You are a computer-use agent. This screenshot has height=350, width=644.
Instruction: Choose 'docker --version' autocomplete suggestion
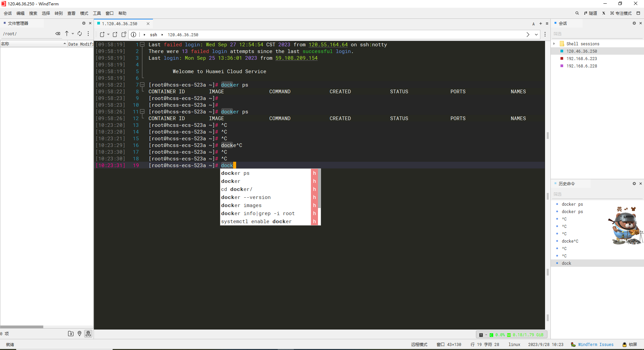click(269, 197)
